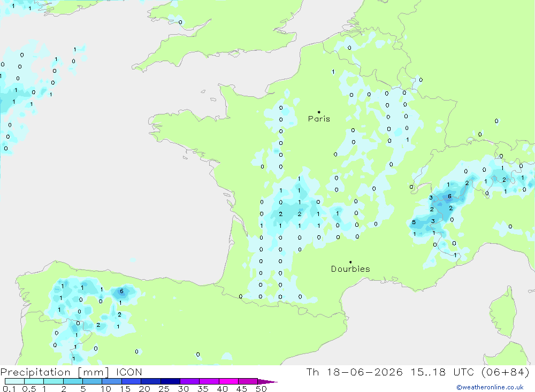Click the purple arrow at the legend's end
The image size is (535, 392).
point(267,382)
